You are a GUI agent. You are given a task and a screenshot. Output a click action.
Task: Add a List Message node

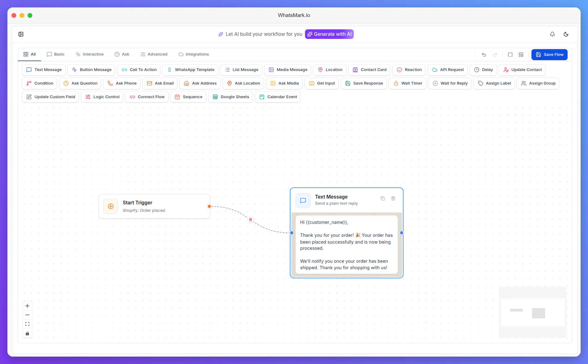point(241,70)
